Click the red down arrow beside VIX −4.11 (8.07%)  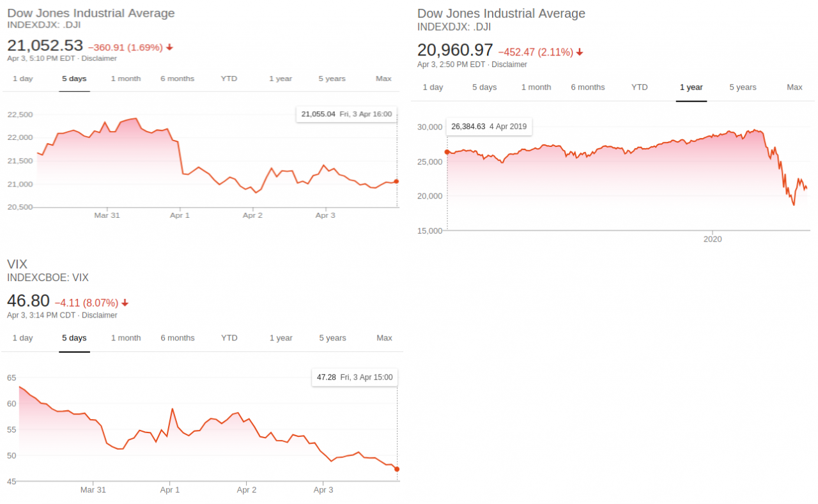(125, 303)
